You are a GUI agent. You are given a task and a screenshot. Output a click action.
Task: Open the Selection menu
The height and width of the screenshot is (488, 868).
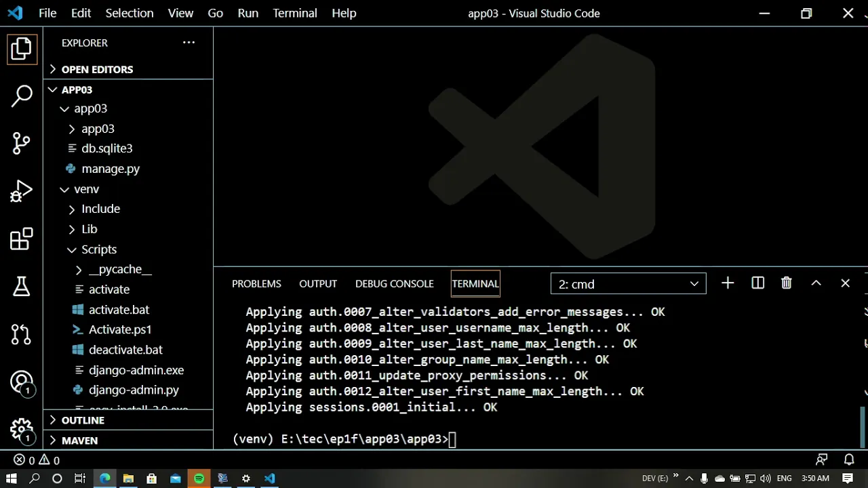130,13
